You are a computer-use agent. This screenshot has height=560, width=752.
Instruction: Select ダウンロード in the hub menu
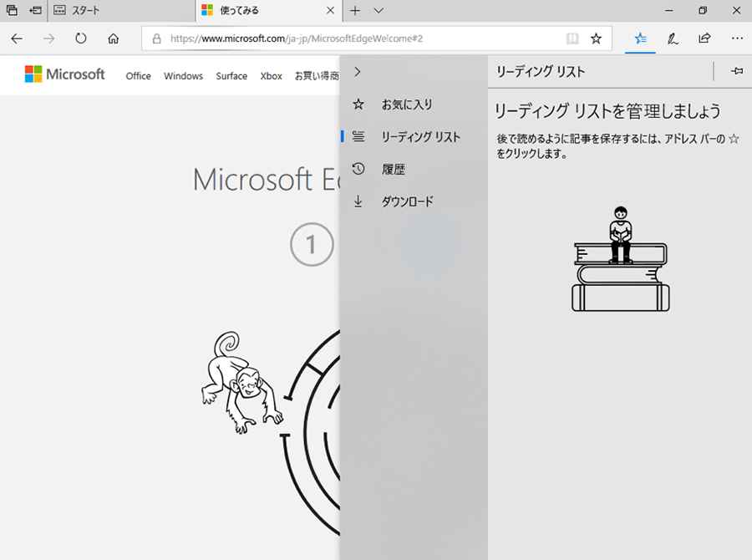point(414,201)
